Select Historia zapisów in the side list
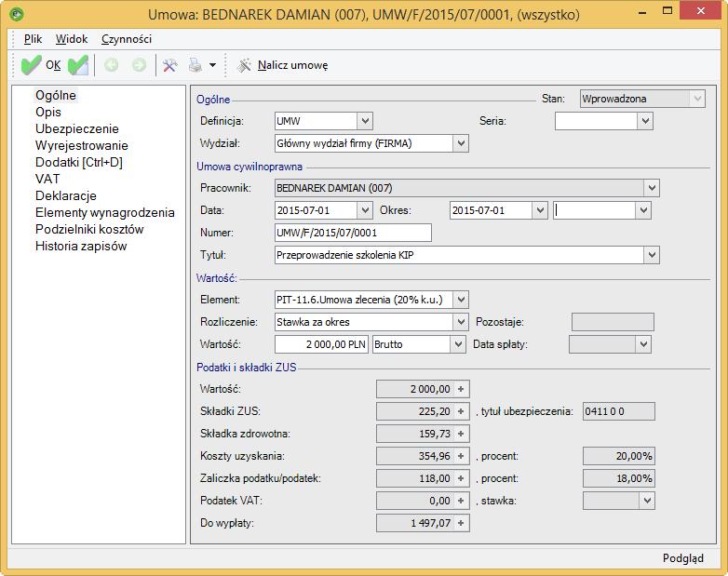This screenshot has width=728, height=576. pos(81,246)
